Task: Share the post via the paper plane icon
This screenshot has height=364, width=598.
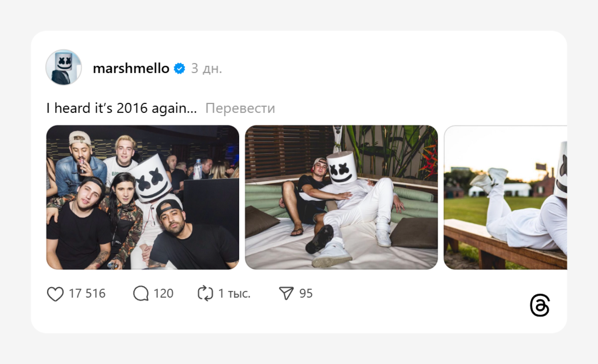Action: [286, 294]
